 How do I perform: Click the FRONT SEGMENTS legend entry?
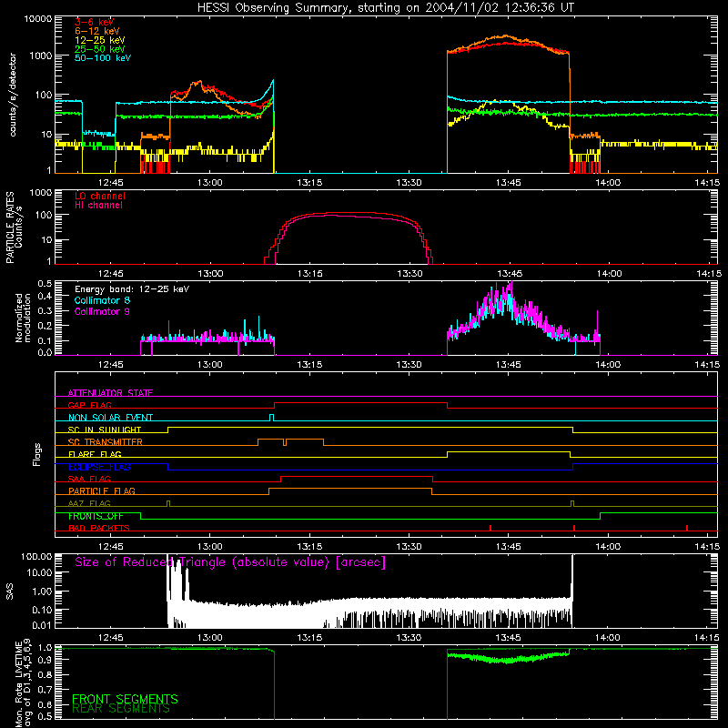coord(125,699)
